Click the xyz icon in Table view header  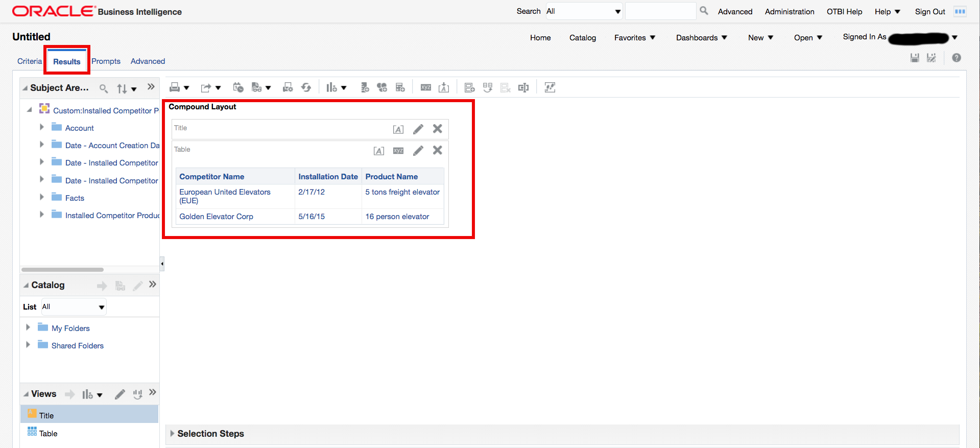398,151
